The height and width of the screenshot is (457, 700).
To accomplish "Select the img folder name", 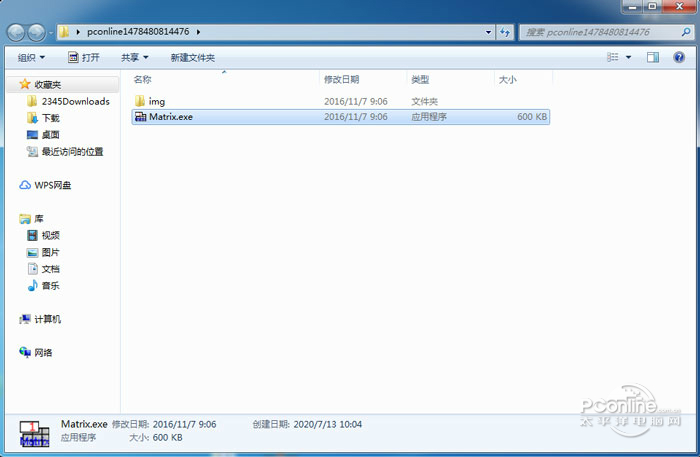I will click(x=157, y=102).
